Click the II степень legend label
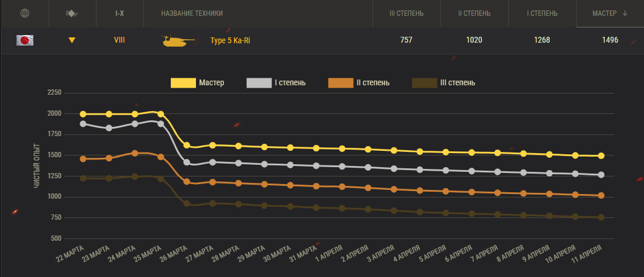This screenshot has height=277, width=644. click(373, 83)
